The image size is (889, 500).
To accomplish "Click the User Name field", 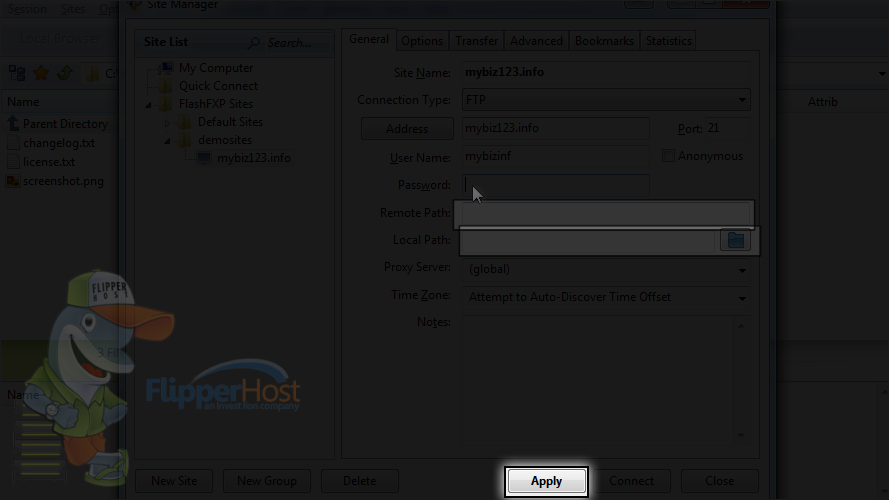I will tap(556, 156).
